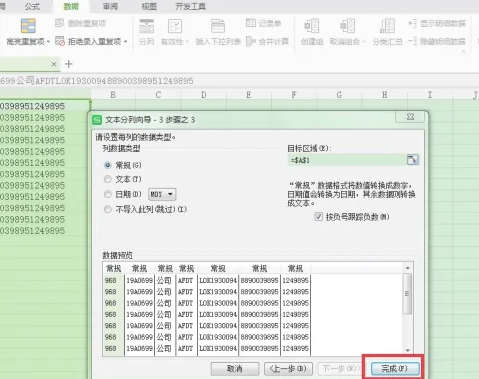Click the 记录单 form icon
Viewport: 479px width, 379px height.
[251, 23]
